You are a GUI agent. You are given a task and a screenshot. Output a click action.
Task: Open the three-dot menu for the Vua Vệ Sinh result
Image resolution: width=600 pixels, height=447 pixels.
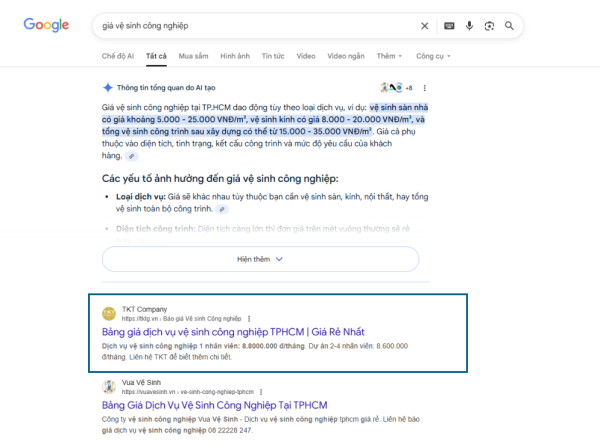pyautogui.click(x=261, y=392)
